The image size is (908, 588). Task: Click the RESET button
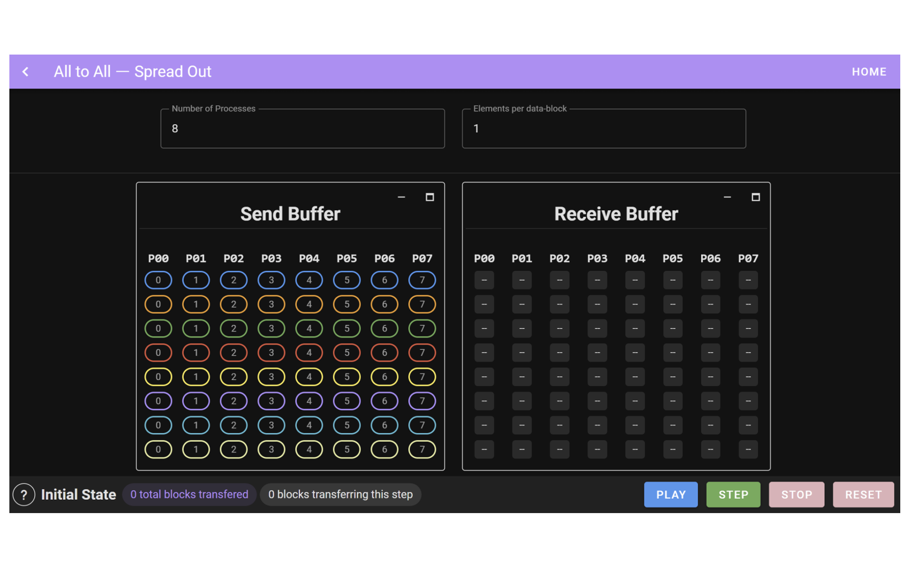click(x=863, y=495)
